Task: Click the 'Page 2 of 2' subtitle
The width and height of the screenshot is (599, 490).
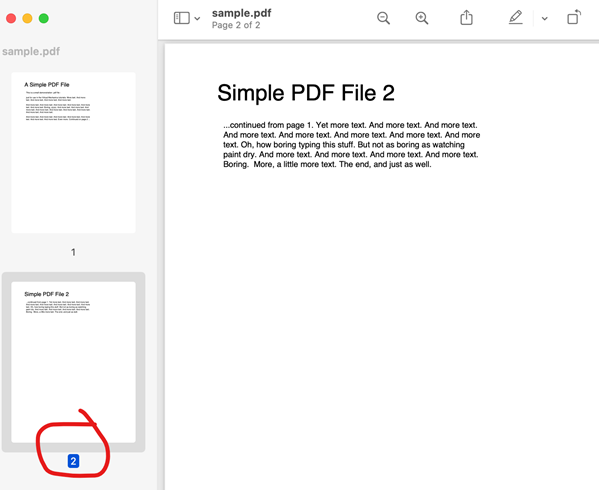Action: 236,25
